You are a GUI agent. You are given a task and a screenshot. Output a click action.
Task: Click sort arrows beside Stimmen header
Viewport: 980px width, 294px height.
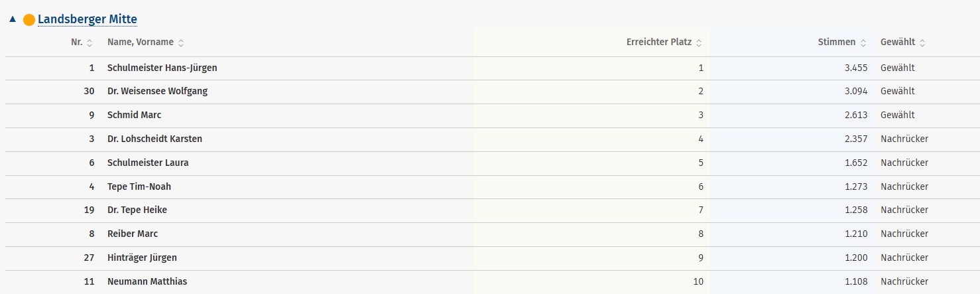click(863, 42)
